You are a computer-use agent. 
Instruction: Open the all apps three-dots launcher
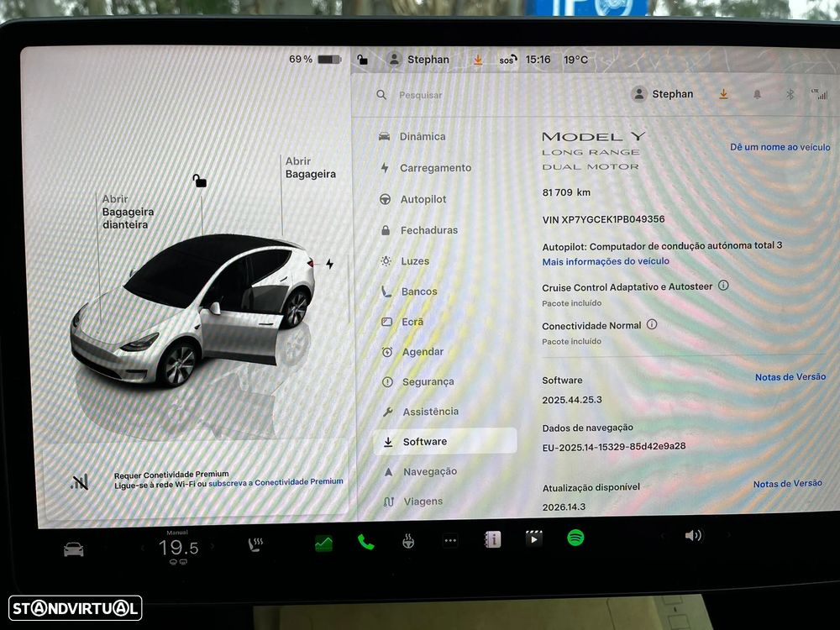coord(450,540)
